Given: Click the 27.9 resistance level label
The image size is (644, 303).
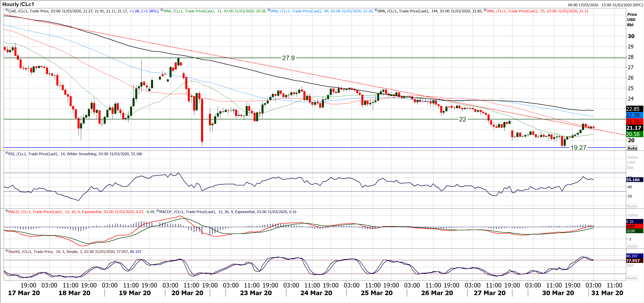Looking at the screenshot, I should (288, 58).
